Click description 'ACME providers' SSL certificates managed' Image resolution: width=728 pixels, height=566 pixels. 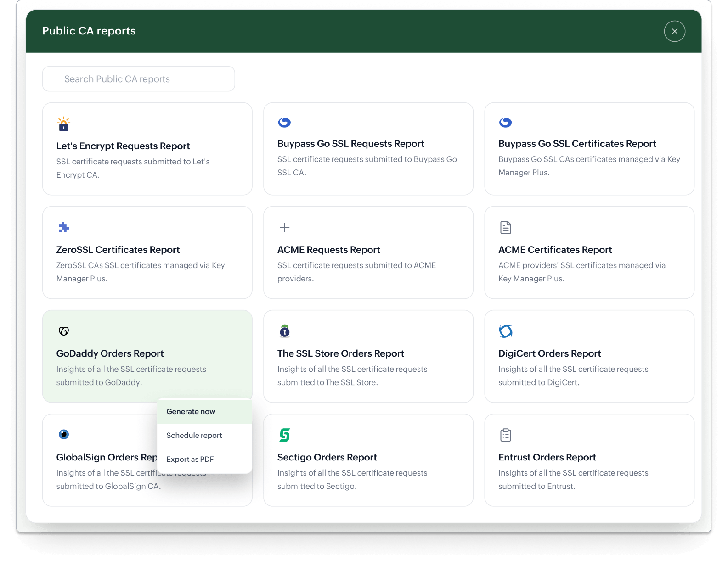(x=582, y=272)
